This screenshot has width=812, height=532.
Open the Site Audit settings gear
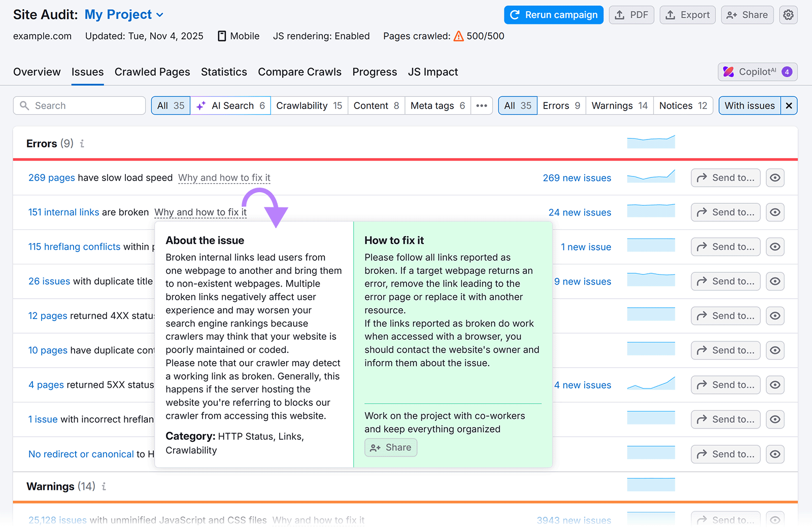point(788,15)
